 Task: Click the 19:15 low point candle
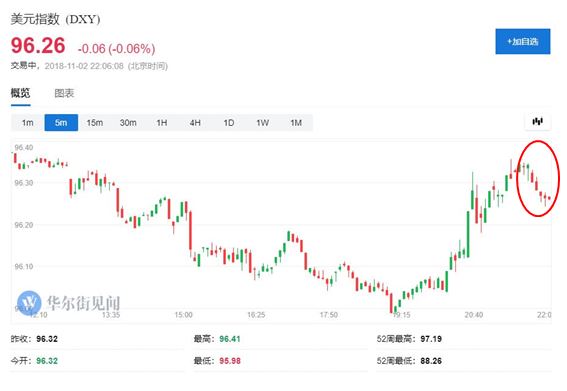[391, 303]
